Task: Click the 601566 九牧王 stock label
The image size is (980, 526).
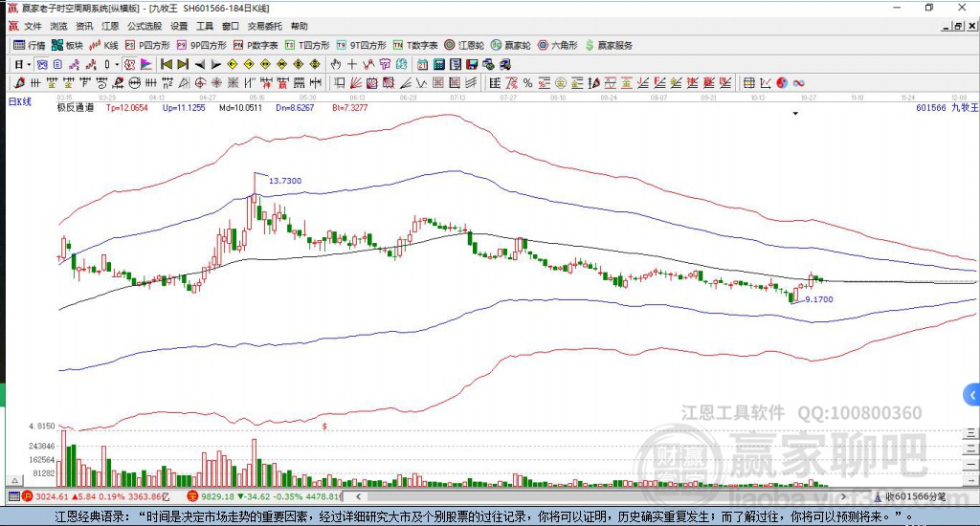Action: (947, 107)
